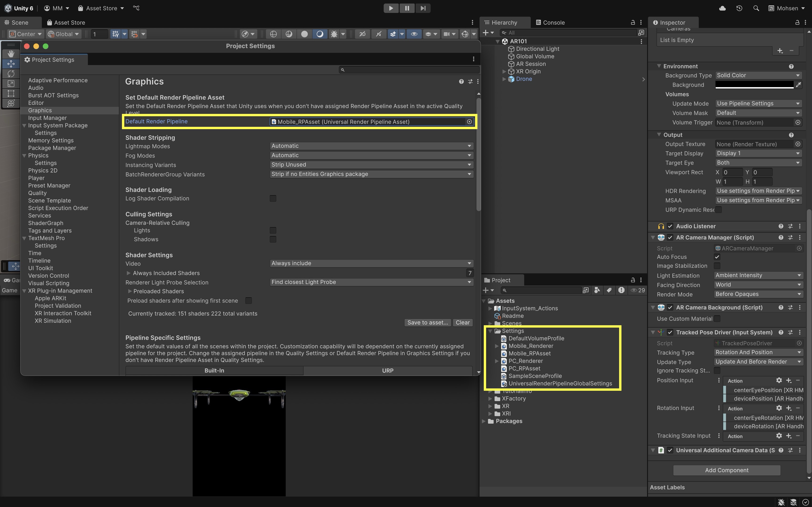Select Quality in Project Settings sidebar
This screenshot has height=507, width=812.
[37, 193]
